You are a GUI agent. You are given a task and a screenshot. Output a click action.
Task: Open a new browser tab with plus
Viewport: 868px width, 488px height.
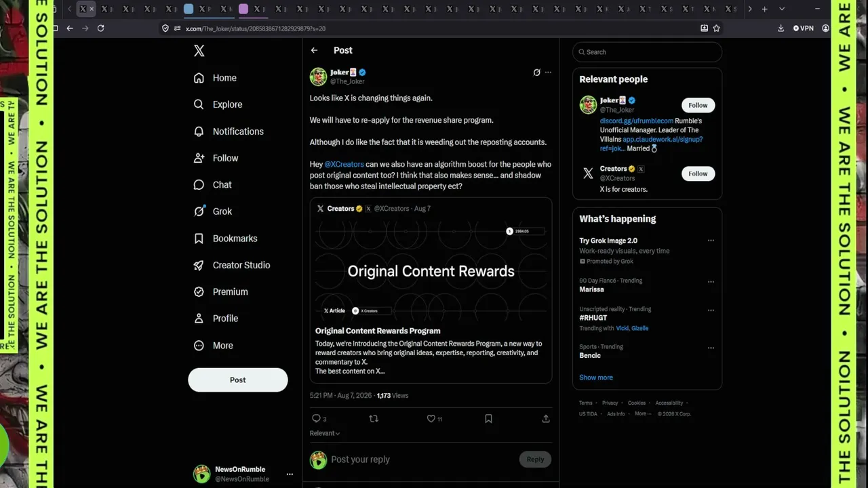coord(764,9)
